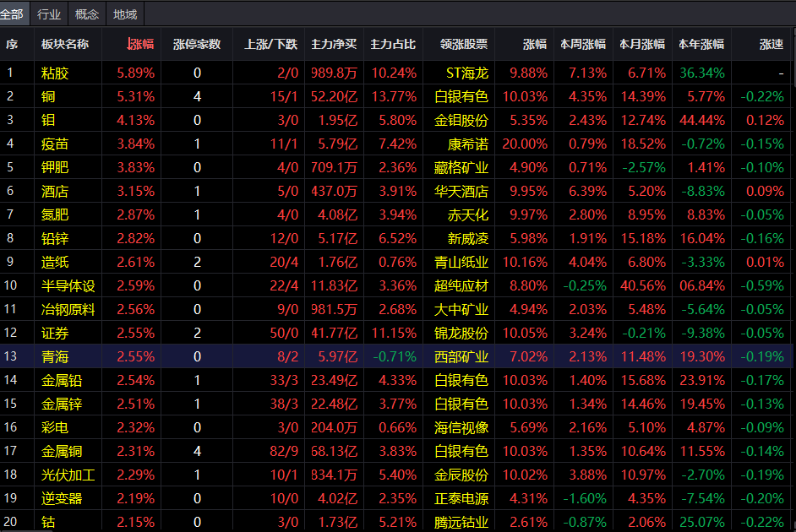Click the 板块名称 column header

(65, 44)
